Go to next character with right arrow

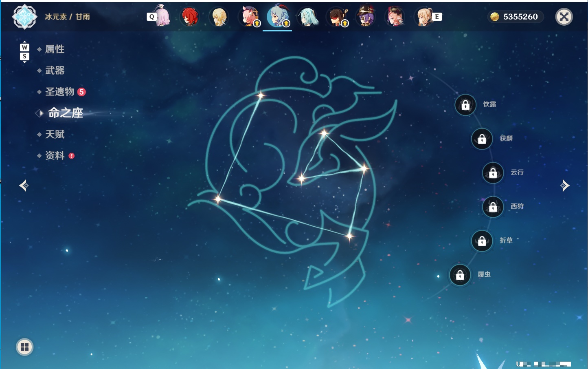(564, 186)
